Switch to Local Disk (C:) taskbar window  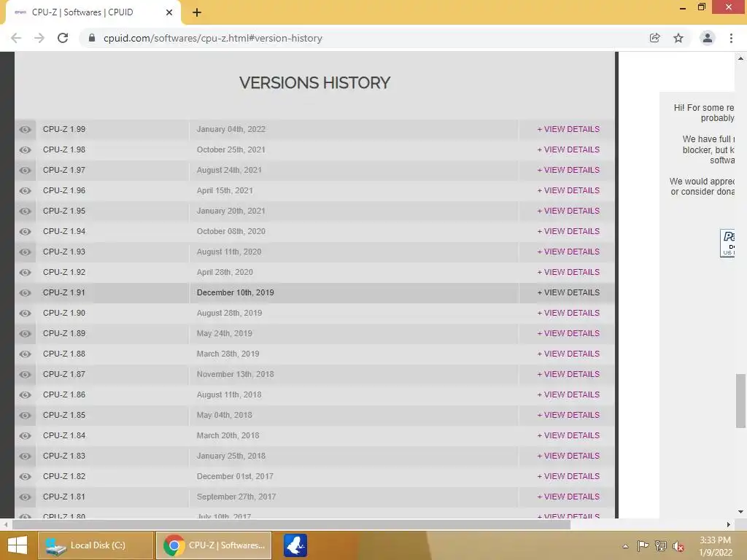coord(96,545)
